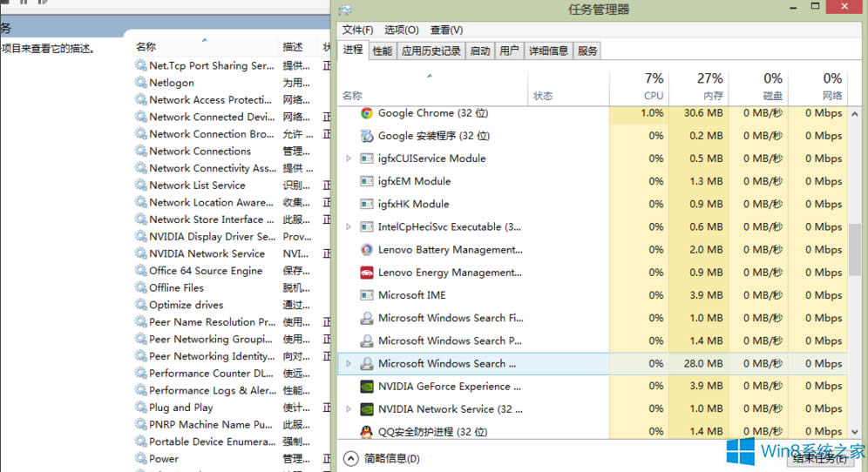Open the 文件(F) menu
The image size is (868, 472).
[357, 30]
